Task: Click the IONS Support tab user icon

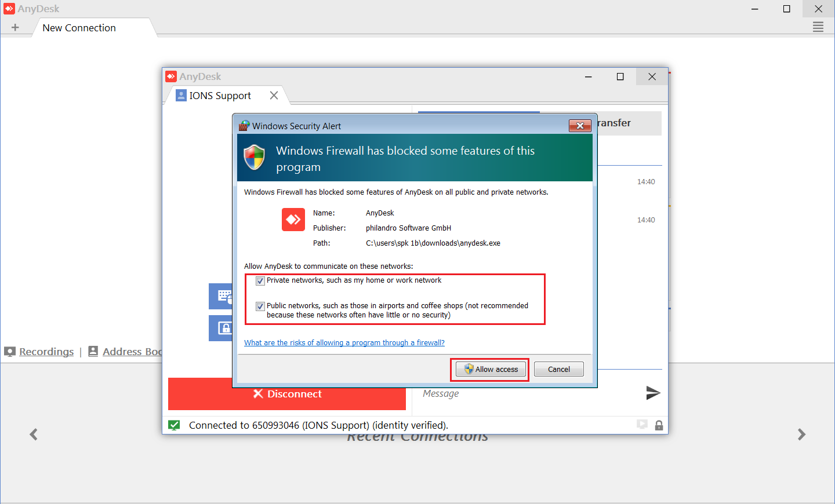Action: [x=181, y=96]
